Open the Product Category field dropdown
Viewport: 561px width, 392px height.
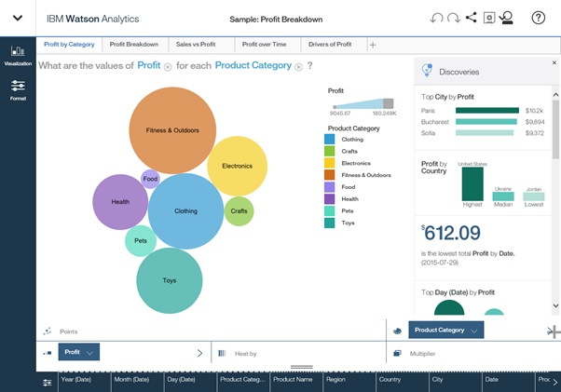pyautogui.click(x=474, y=331)
